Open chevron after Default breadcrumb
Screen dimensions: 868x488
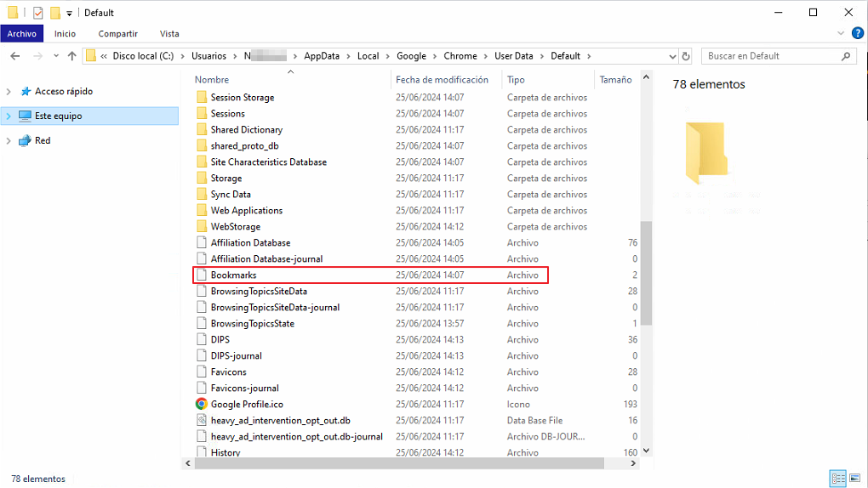(589, 56)
